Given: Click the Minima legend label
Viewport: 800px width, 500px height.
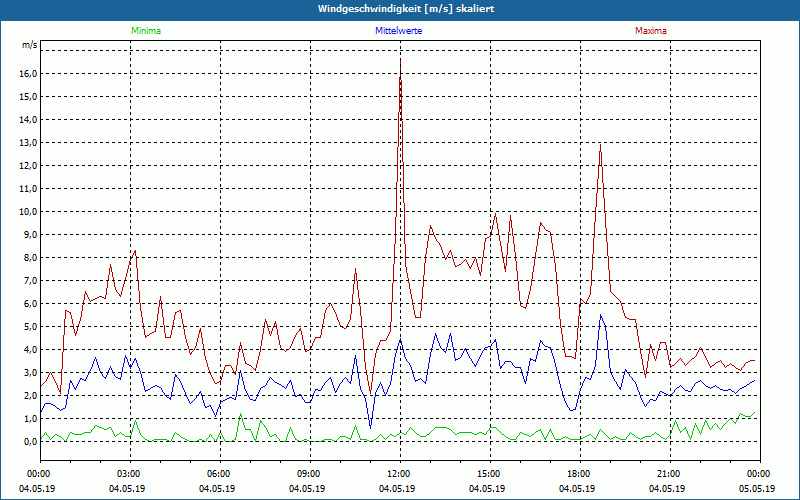Looking at the screenshot, I should pos(146,31).
